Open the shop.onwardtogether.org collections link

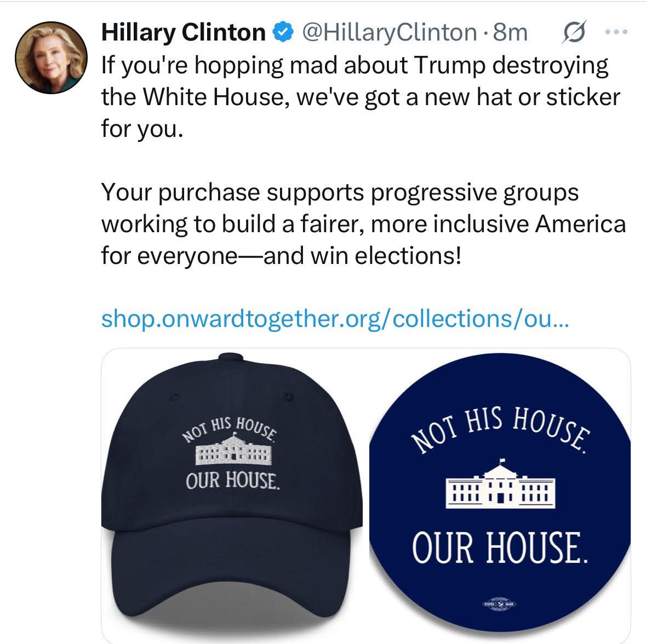[335, 319]
